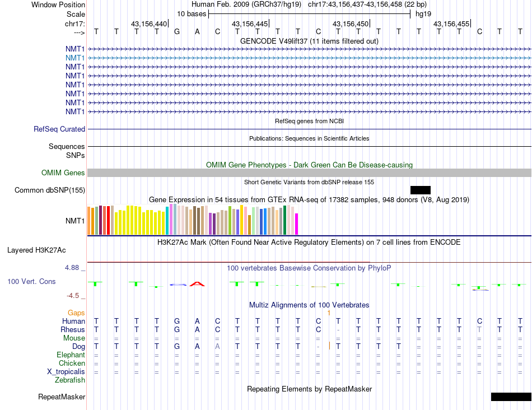Click the Layered H3K27Ac track label
The width and height of the screenshot is (532, 410).
coord(36,250)
